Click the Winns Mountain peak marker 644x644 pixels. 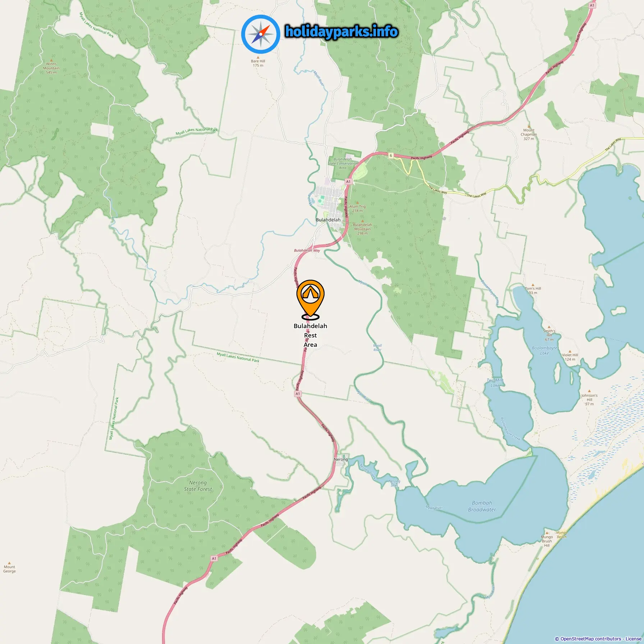pos(51,60)
